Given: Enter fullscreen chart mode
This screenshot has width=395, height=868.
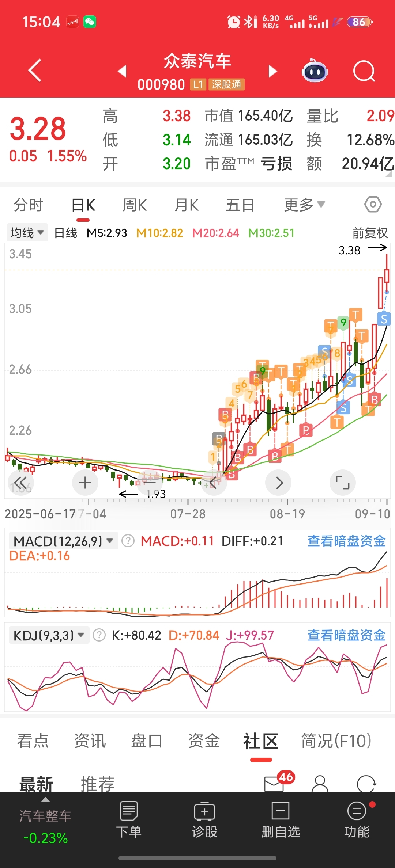Looking at the screenshot, I should coord(343,483).
